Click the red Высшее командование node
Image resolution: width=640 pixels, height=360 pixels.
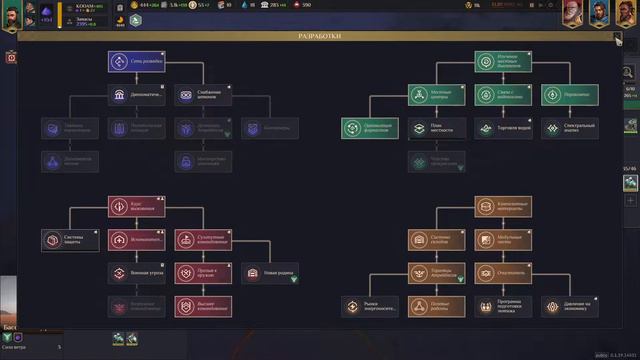pos(203,307)
